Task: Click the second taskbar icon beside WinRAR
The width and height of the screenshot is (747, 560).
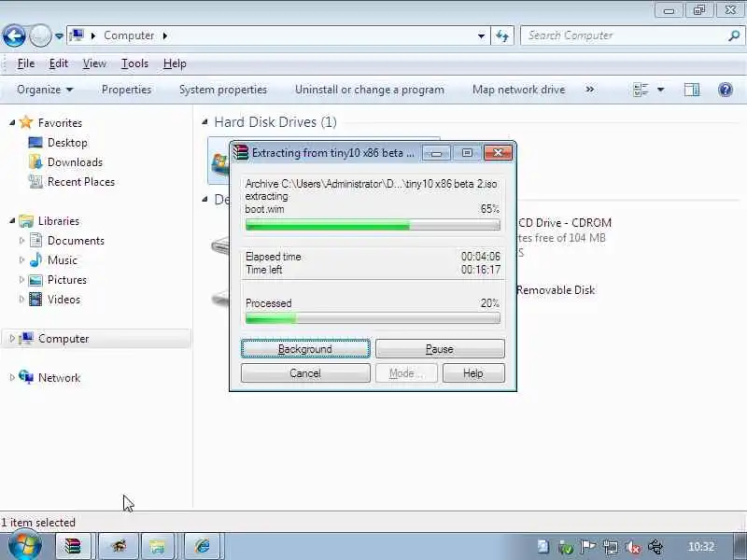Action: click(119, 546)
